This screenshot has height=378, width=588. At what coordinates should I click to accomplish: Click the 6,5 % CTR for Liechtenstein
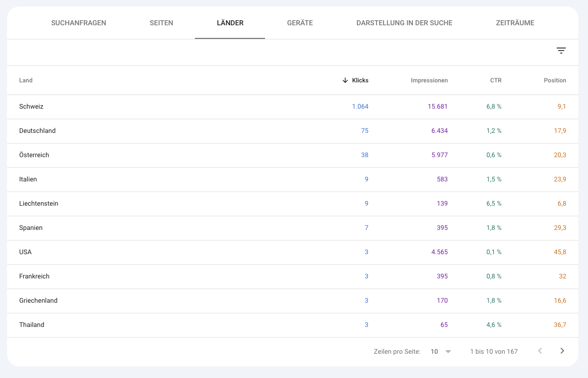click(x=494, y=204)
